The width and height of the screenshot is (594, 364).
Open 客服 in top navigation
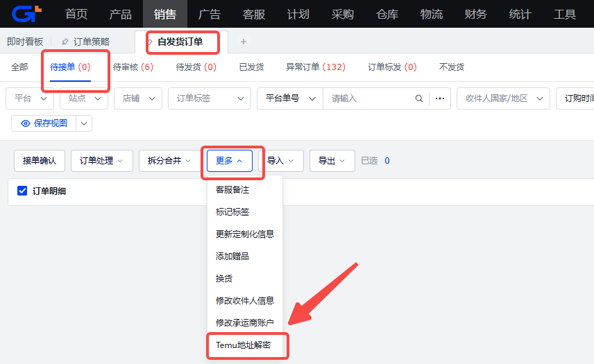click(254, 14)
